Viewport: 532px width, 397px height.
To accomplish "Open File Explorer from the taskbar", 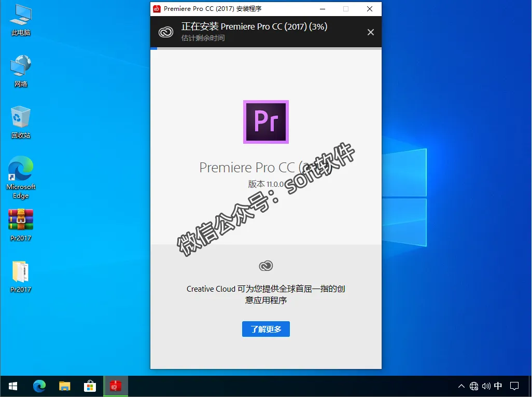I will point(64,386).
